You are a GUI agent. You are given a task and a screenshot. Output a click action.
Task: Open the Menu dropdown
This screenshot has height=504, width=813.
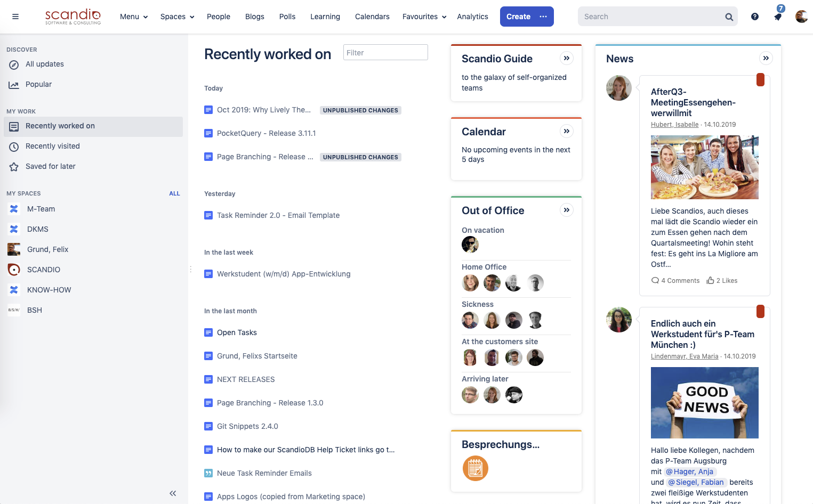coord(134,17)
